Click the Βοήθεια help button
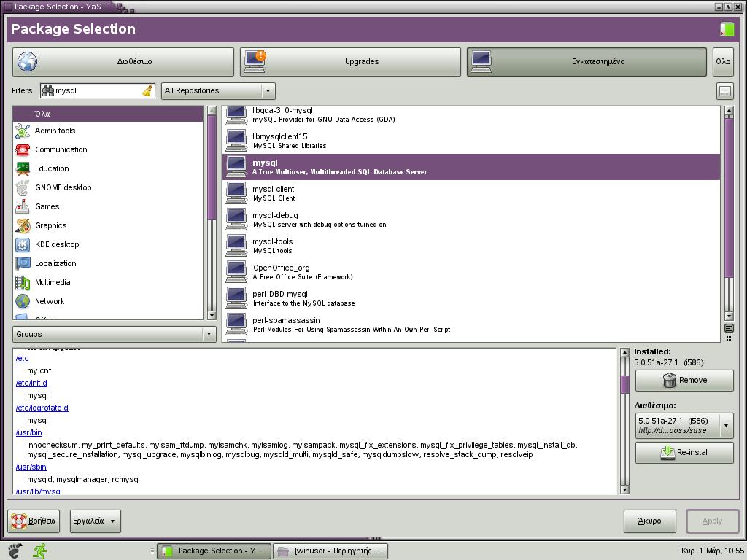 (x=34, y=521)
